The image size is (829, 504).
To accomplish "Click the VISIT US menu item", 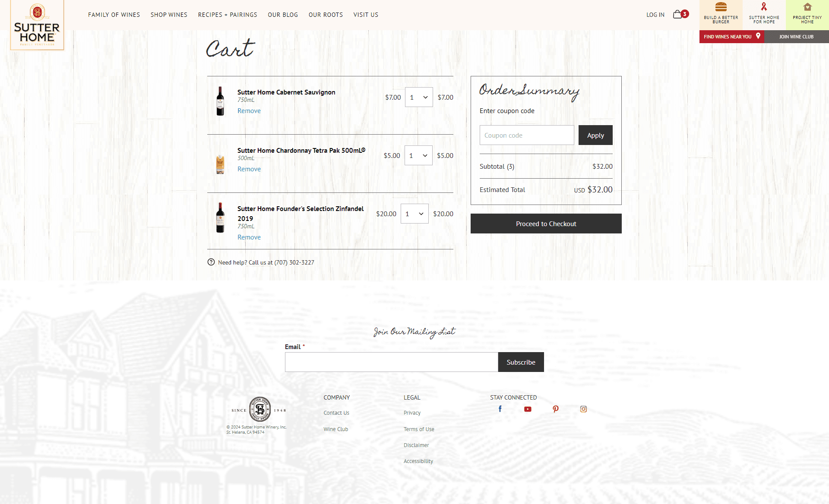I will [x=365, y=14].
